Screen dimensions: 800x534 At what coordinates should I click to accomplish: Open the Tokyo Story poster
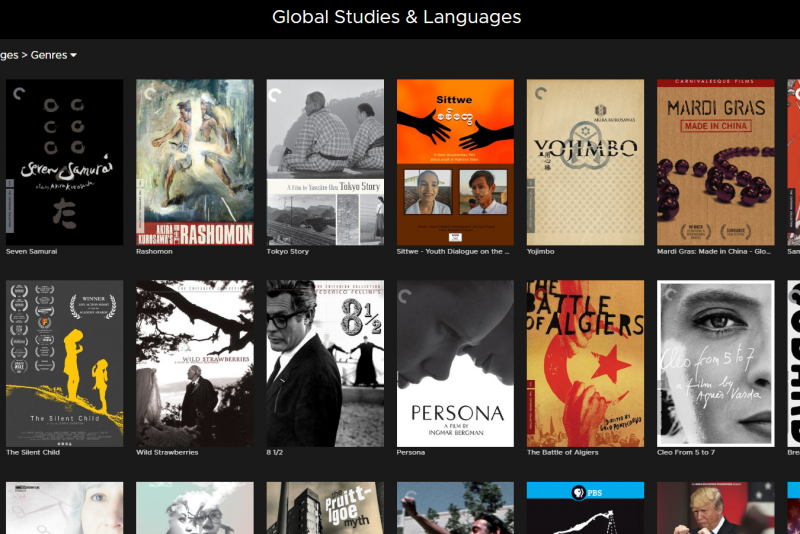click(x=325, y=162)
